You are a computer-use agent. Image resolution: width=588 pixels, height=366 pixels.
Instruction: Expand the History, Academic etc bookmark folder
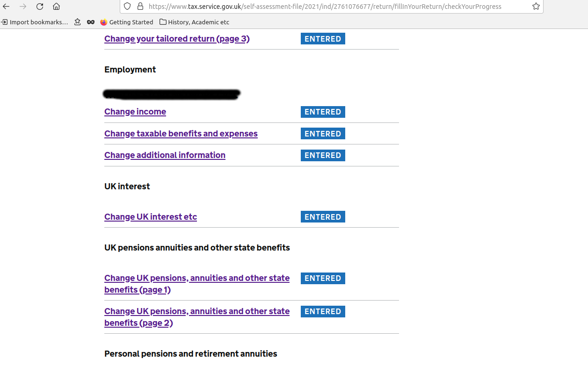point(194,22)
